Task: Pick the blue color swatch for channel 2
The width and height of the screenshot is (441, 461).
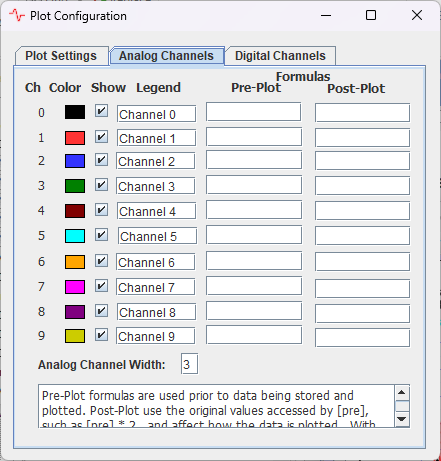Action: [x=75, y=161]
